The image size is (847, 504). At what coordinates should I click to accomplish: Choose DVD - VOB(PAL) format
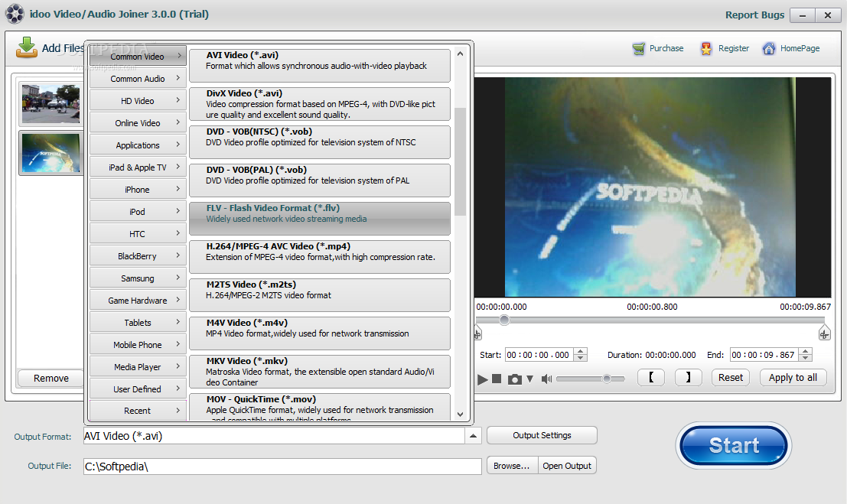[320, 180]
